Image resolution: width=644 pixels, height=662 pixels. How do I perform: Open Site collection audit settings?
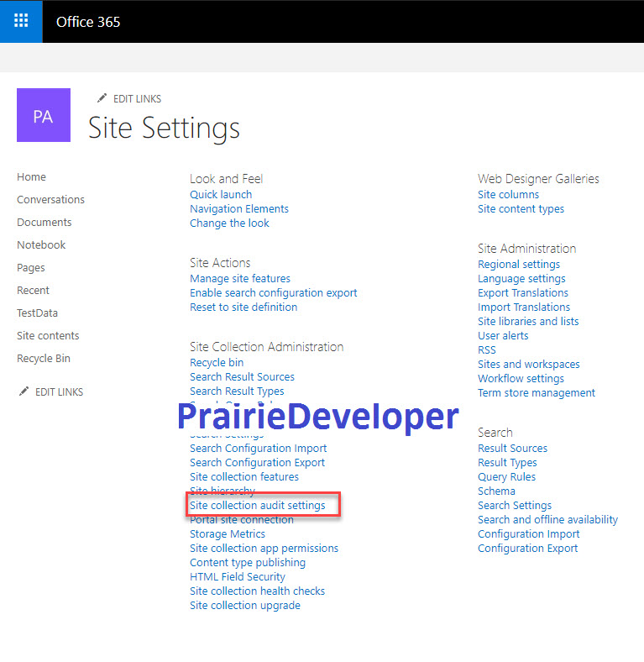[258, 506]
